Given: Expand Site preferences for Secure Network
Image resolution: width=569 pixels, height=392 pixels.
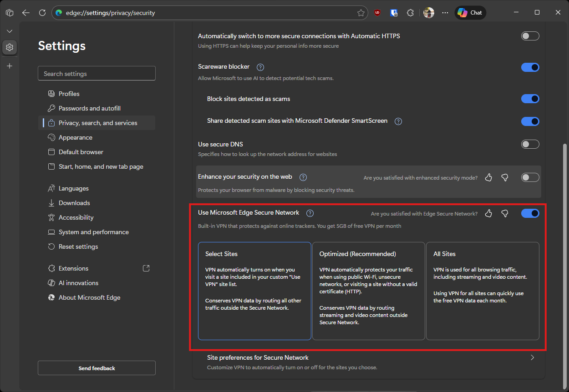Looking at the screenshot, I should click(x=532, y=358).
